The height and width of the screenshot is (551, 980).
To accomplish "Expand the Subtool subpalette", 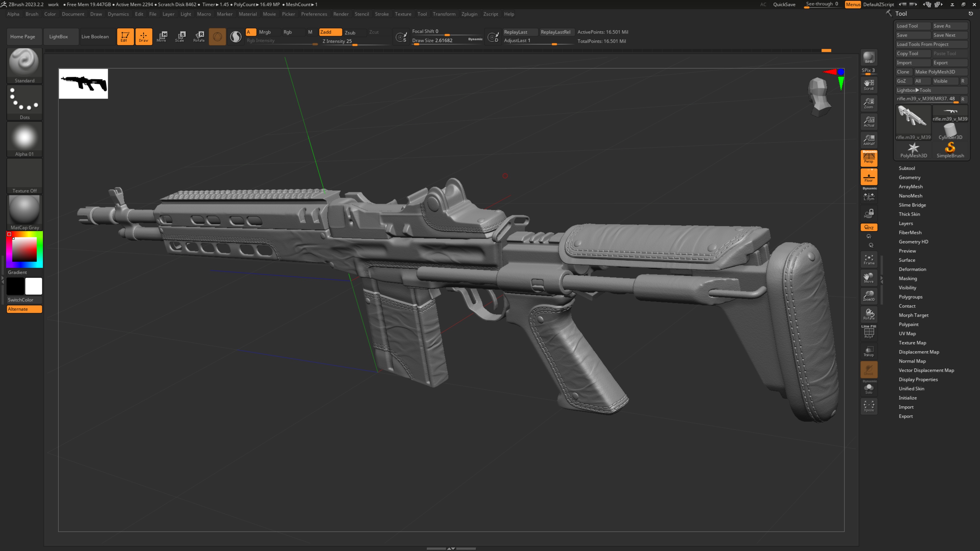I will pos(906,168).
